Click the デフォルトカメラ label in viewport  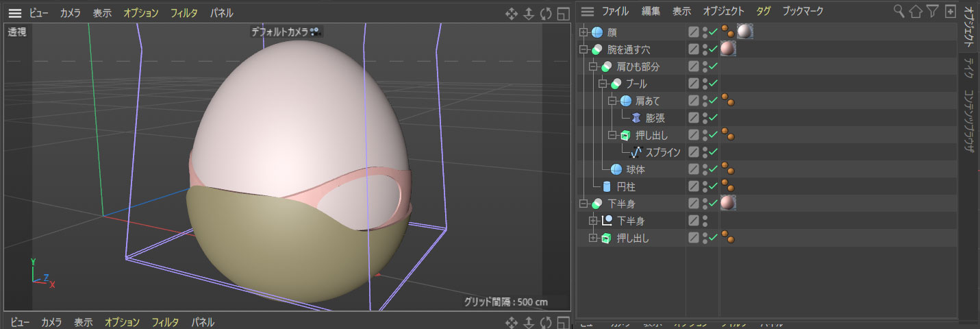(280, 32)
